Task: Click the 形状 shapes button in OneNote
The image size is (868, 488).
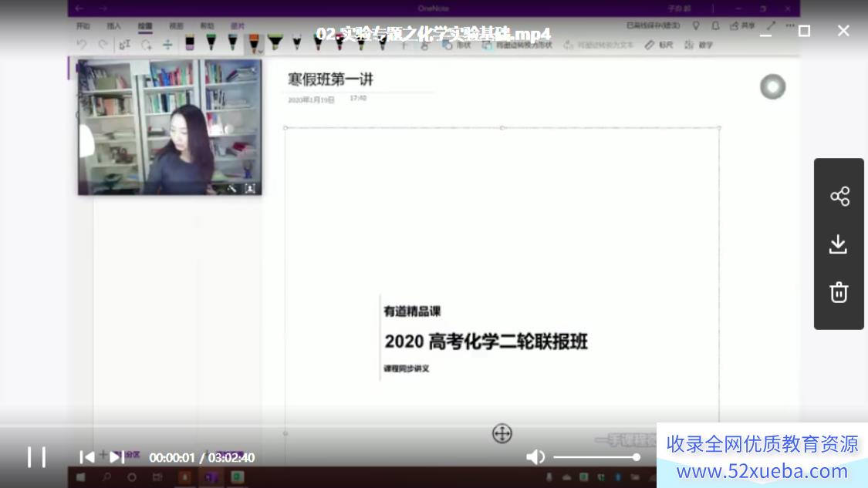Action: click(x=457, y=45)
